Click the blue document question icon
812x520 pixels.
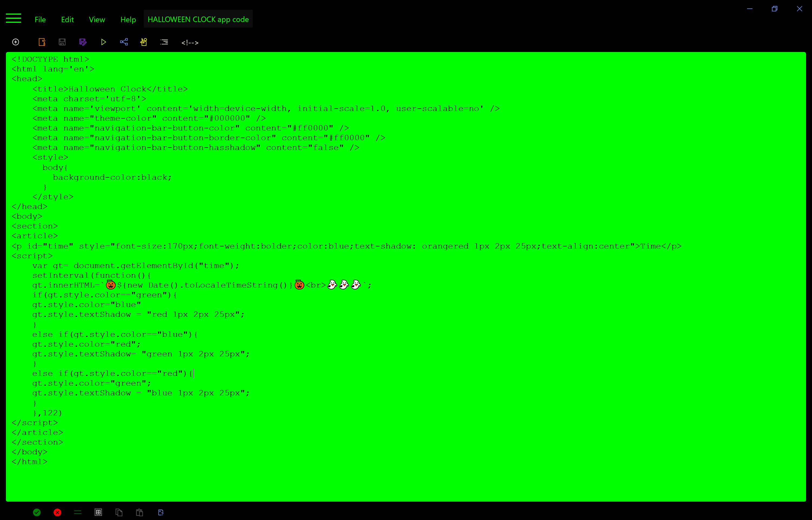[x=161, y=512]
